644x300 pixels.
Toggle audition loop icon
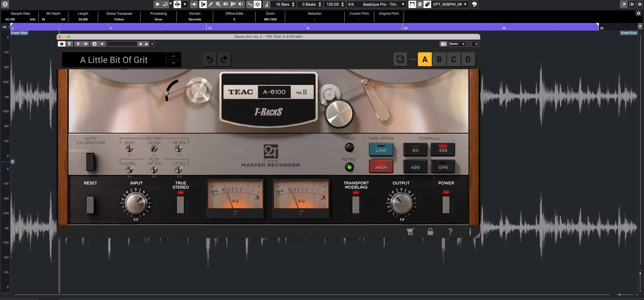click(165, 4)
